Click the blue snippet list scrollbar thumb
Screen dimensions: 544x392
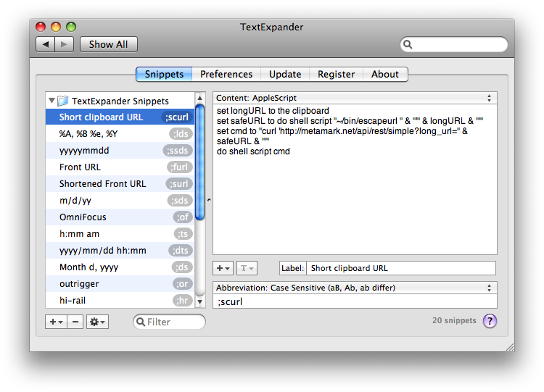pos(200,162)
